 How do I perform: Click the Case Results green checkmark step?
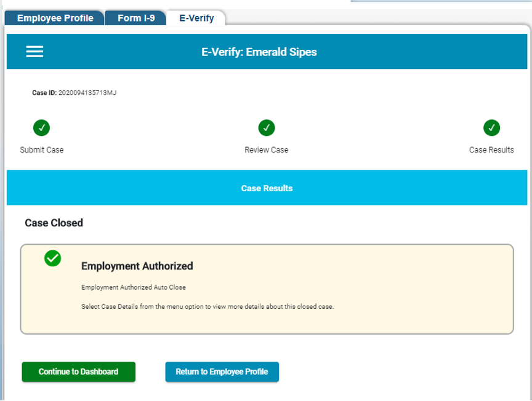[491, 128]
